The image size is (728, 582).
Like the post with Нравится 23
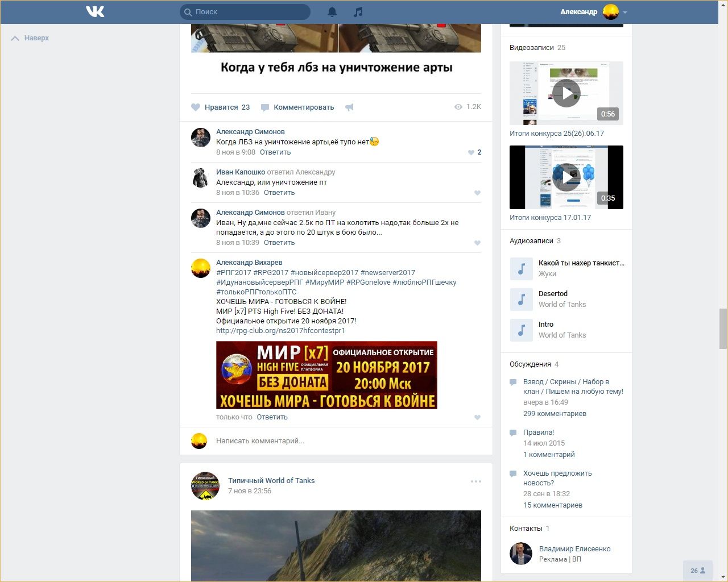(x=221, y=107)
